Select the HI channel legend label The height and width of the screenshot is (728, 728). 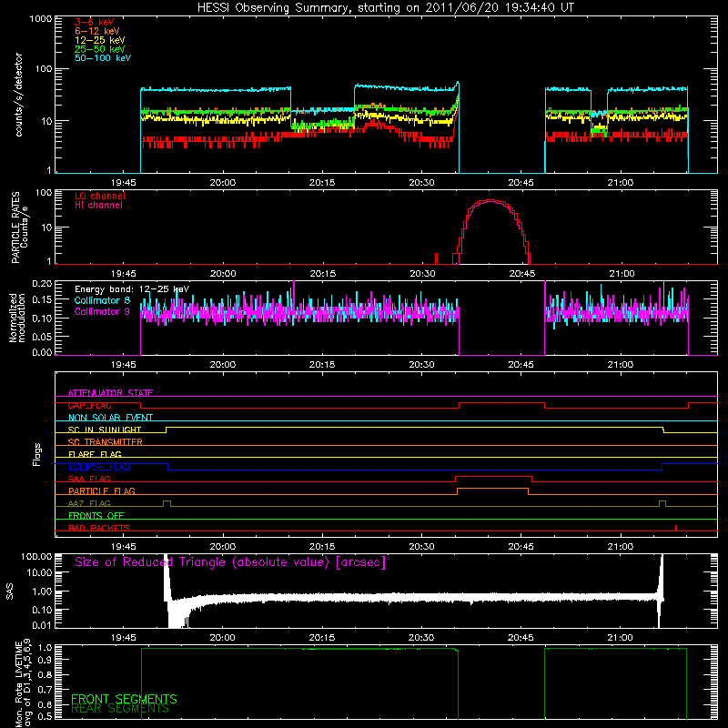pyautogui.click(x=98, y=206)
